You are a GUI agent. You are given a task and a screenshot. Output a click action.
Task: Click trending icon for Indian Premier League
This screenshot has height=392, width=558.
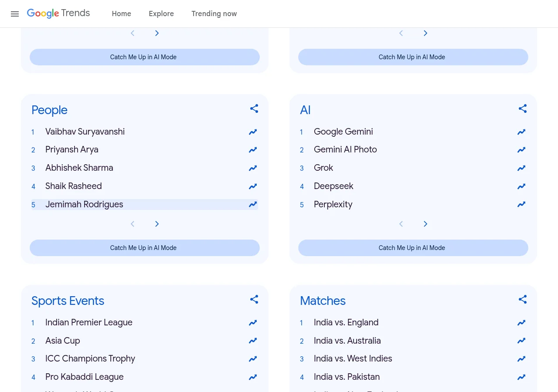click(x=253, y=323)
